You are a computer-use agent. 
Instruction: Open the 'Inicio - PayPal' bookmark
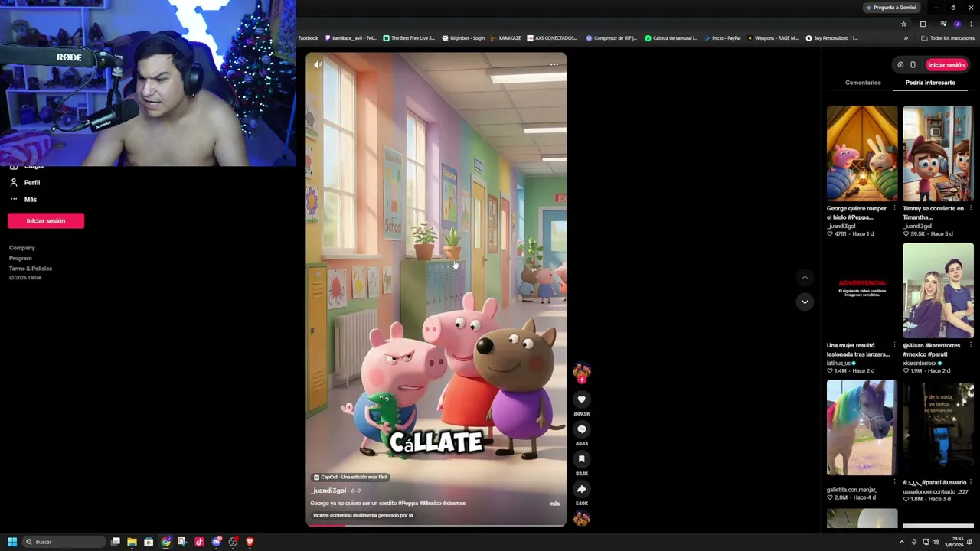(x=723, y=38)
